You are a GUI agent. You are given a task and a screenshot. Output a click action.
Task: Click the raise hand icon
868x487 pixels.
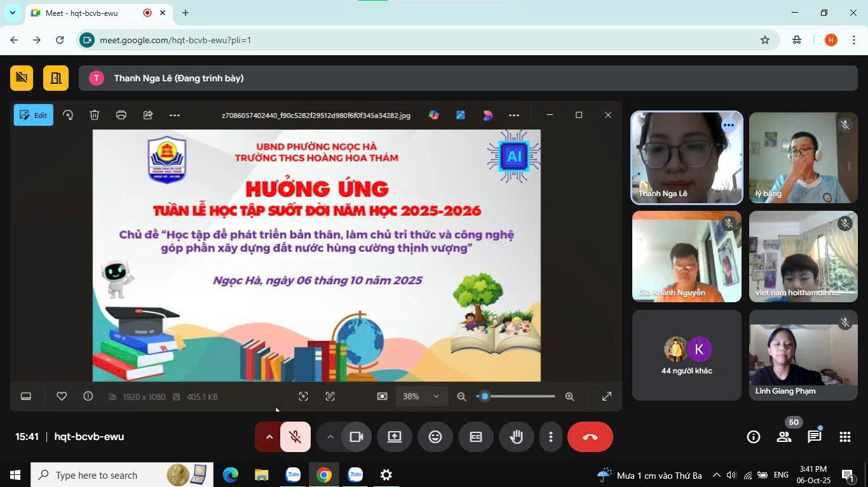[x=516, y=437]
